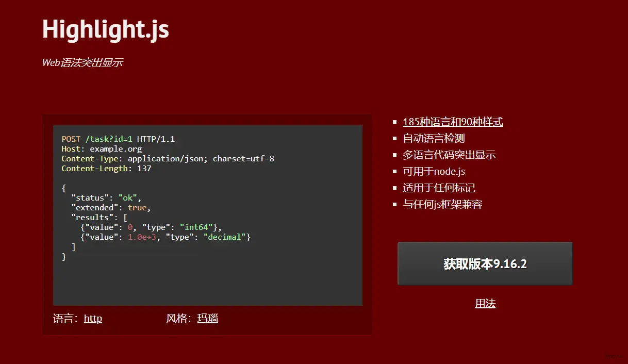Click the POST /task?id=1 HTTP/1.1 line

(118, 139)
